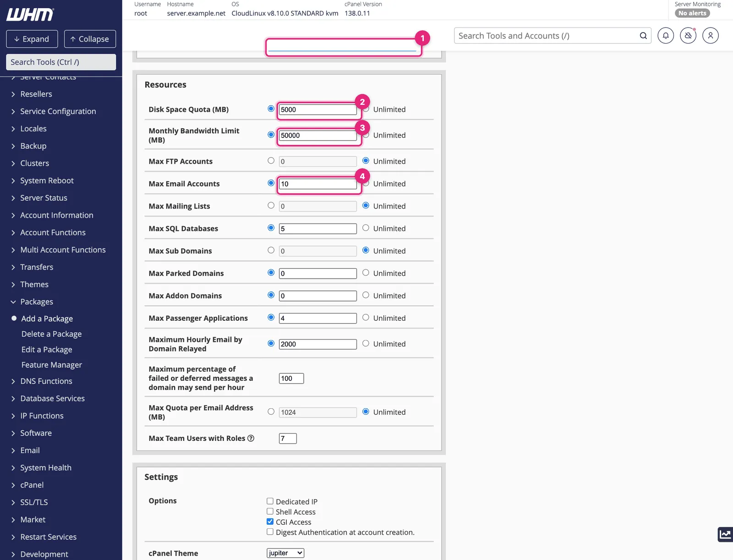The width and height of the screenshot is (733, 560).
Task: Collapse the Packages section
Action: [37, 302]
